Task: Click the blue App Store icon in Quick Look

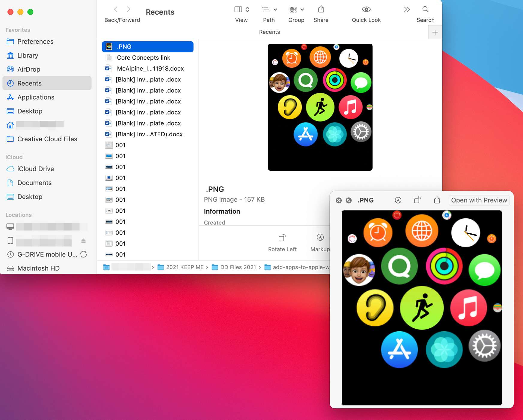Action: (x=399, y=350)
